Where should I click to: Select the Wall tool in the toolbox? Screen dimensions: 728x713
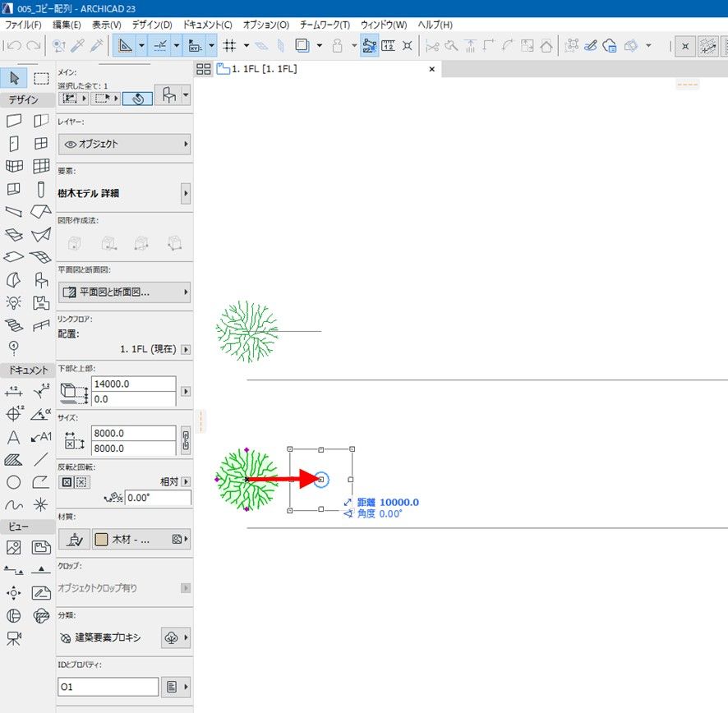coord(14,121)
